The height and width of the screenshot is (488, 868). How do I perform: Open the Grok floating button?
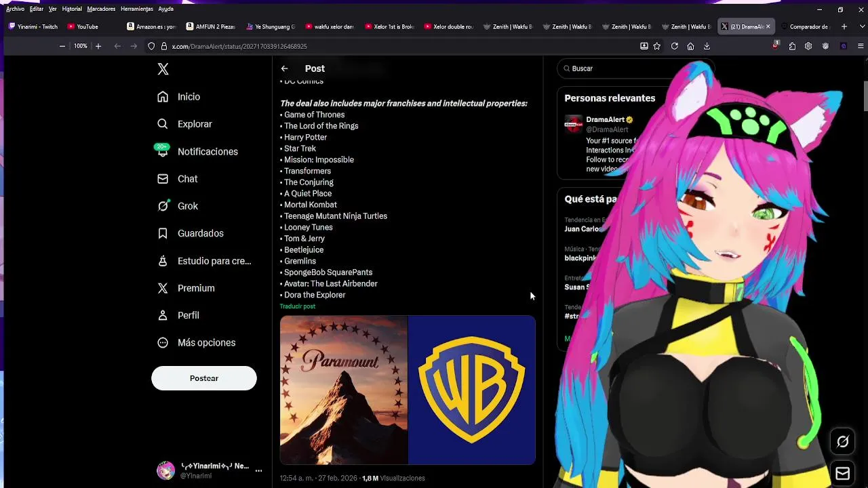click(842, 442)
